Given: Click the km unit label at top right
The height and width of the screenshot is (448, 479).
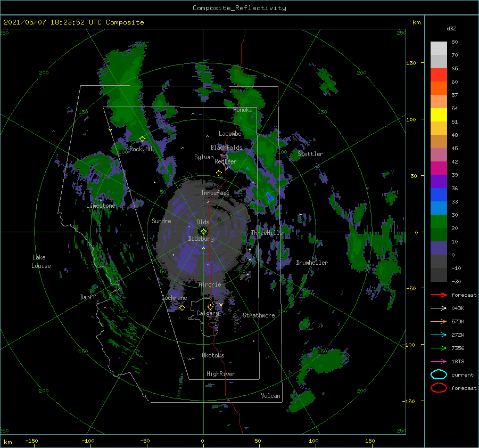Looking at the screenshot, I should click(416, 22).
